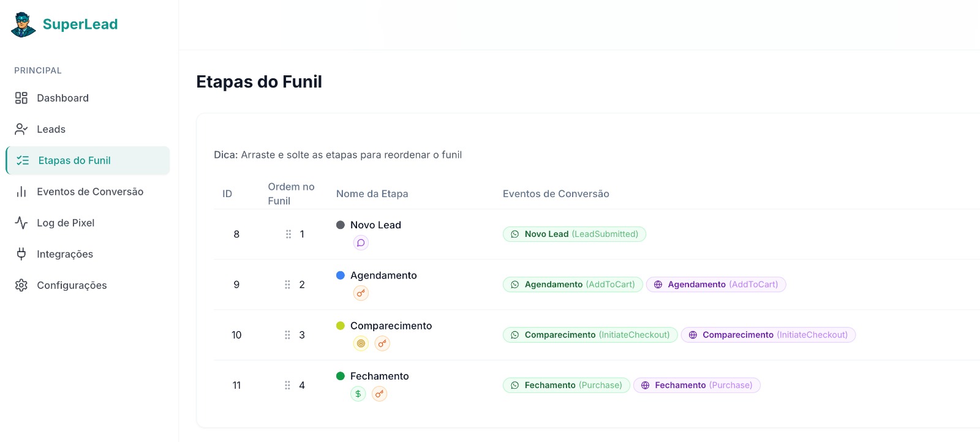Open the purple Agendamento (AddToCart) web tag
The image size is (980, 442).
coord(716,285)
